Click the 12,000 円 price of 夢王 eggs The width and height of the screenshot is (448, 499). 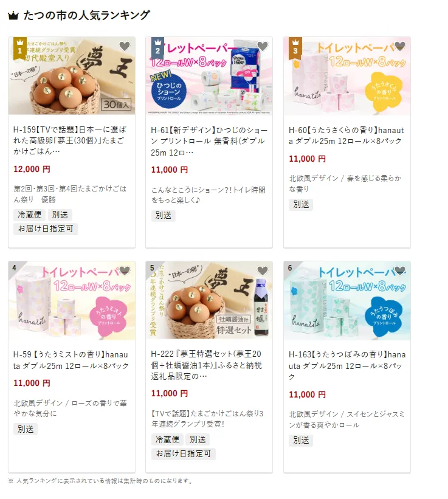click(32, 169)
